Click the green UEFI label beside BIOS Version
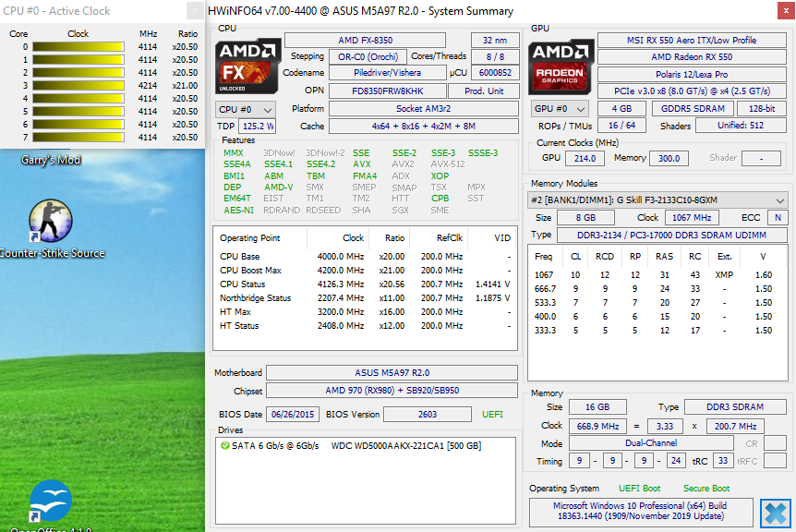This screenshot has height=532, width=796. [x=492, y=414]
